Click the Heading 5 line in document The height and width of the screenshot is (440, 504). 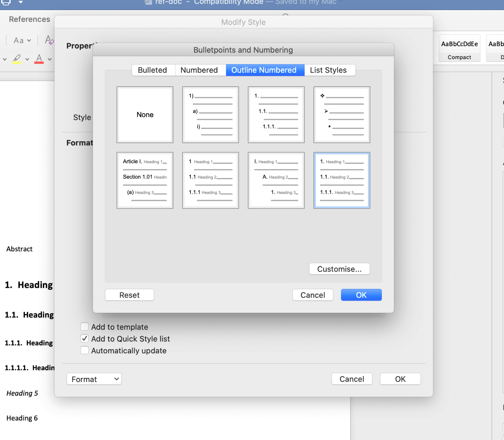coord(22,393)
